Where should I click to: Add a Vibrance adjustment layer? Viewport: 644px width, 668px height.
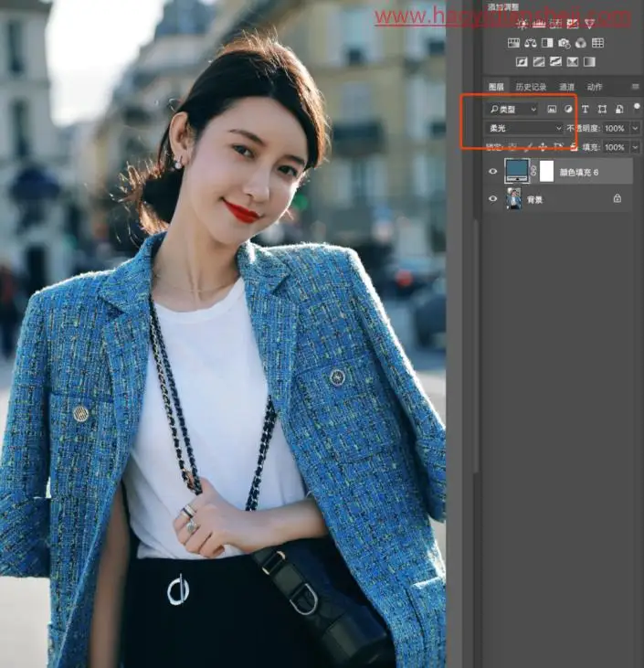click(x=589, y=24)
